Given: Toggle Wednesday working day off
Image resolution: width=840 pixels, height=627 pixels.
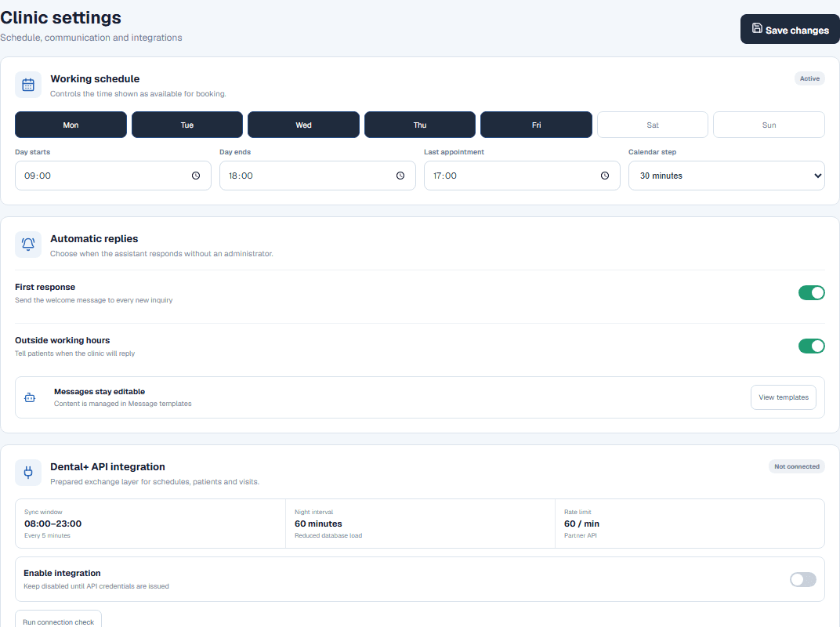Looking at the screenshot, I should [x=303, y=125].
